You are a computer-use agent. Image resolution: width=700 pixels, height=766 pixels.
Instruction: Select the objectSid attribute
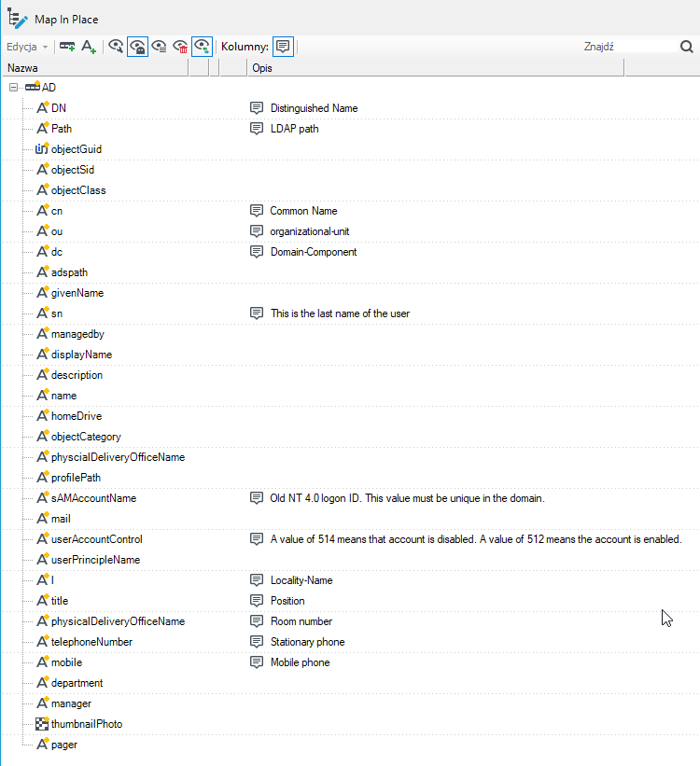73,170
